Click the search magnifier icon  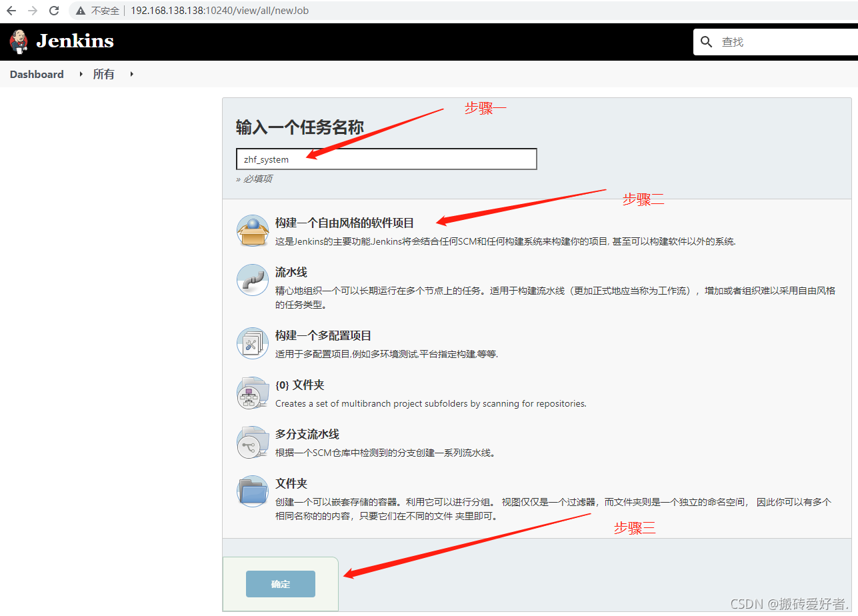coord(707,42)
